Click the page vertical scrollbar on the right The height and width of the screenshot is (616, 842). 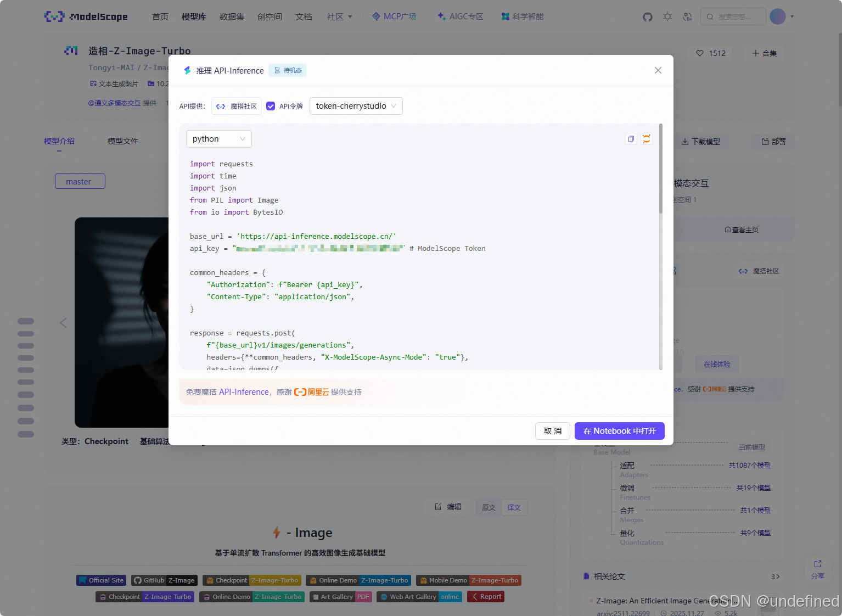840,69
